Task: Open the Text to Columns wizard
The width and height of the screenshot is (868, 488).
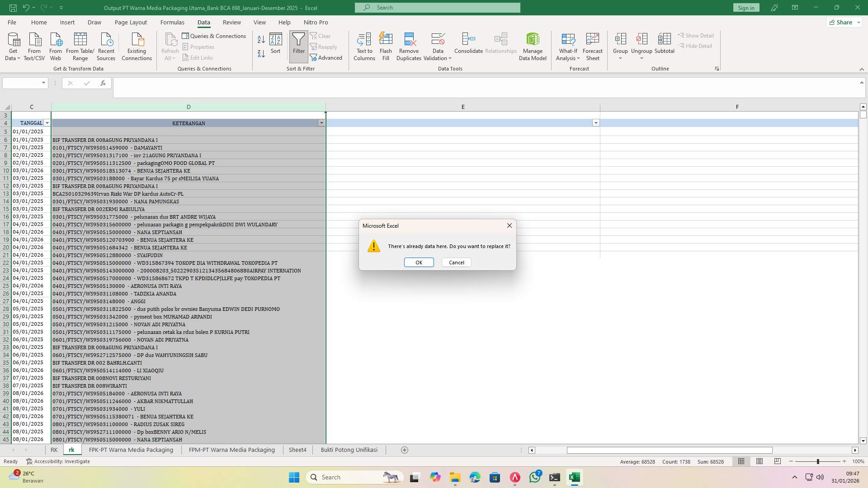Action: click(x=364, y=45)
